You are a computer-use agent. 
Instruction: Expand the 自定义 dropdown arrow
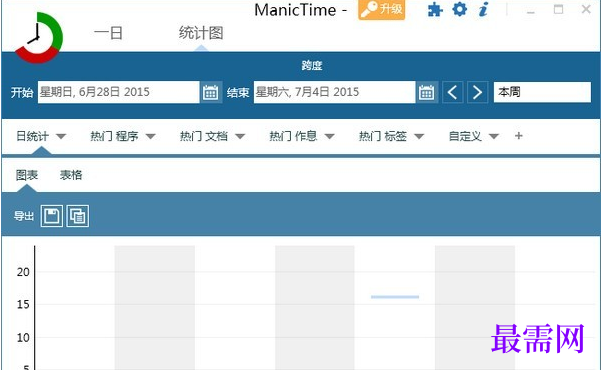[494, 136]
